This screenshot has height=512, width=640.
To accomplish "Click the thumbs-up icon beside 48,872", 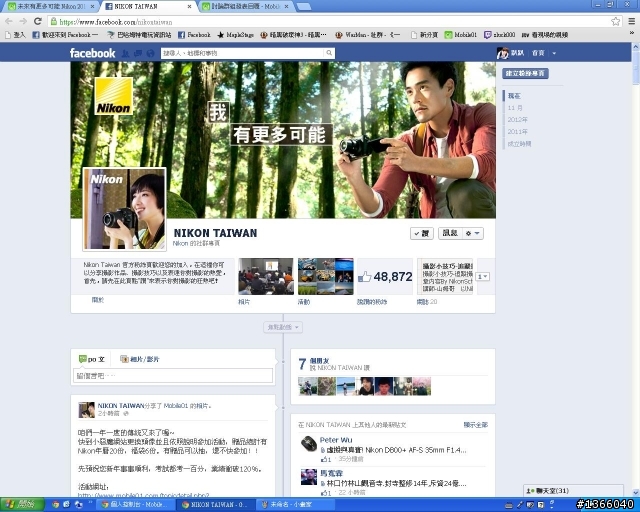I will pyautogui.click(x=364, y=277).
